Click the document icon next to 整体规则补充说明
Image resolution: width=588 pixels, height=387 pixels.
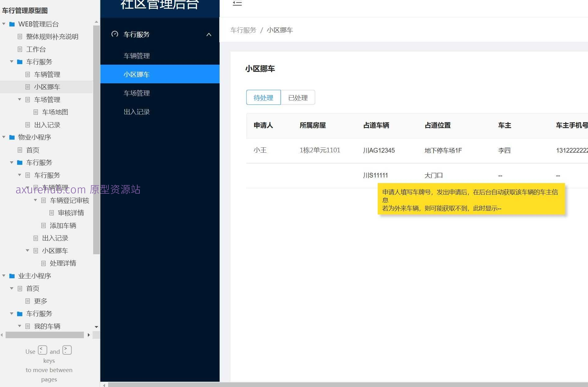[20, 36]
